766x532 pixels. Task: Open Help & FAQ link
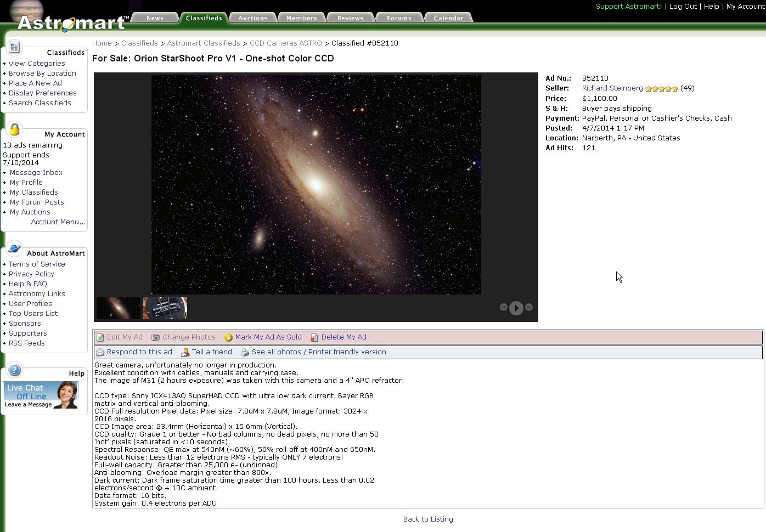click(27, 284)
